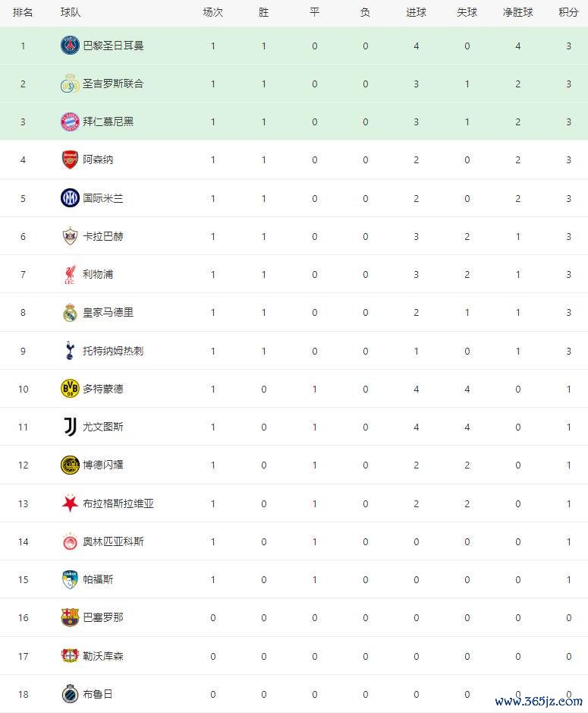
Task: Click the Tottenham Hotspur crest icon
Action: pyautogui.click(x=70, y=351)
